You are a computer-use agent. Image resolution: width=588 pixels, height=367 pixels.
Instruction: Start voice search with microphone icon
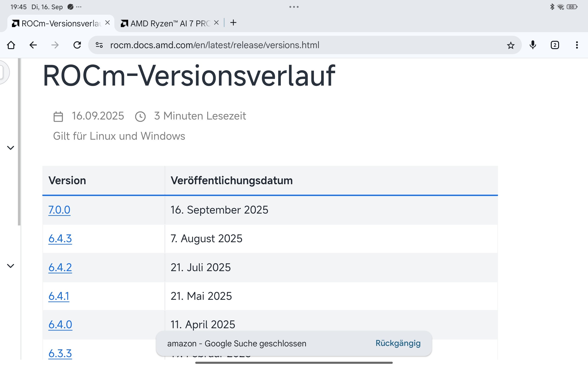[533, 45]
